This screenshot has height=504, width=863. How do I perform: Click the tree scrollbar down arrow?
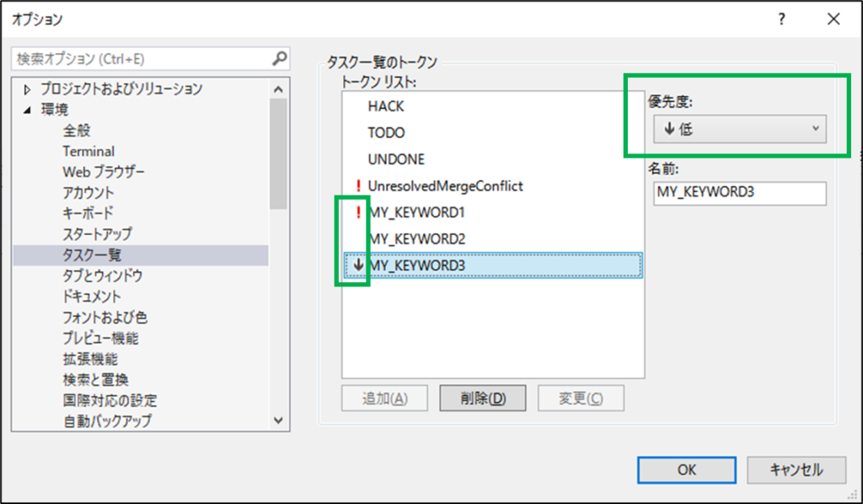pos(280,420)
